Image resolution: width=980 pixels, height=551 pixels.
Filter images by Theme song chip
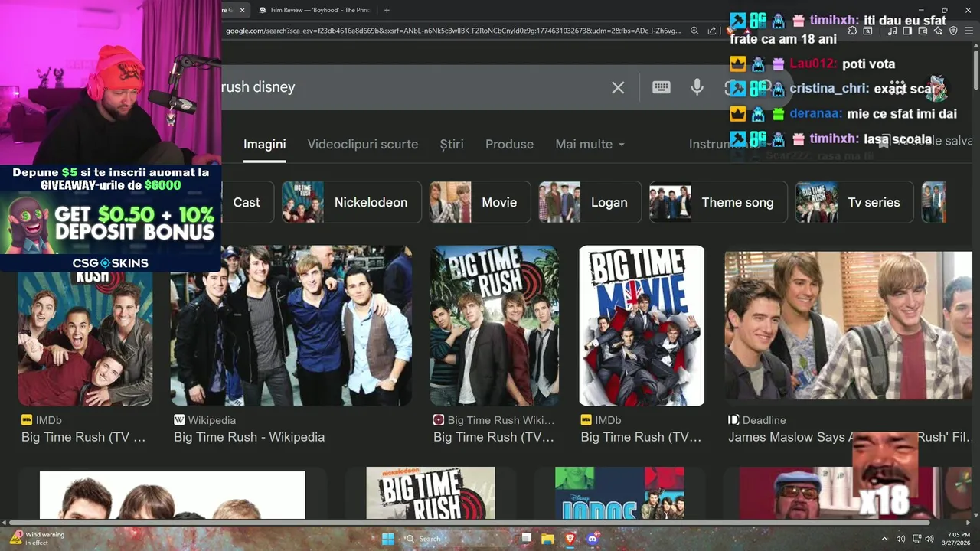(718, 202)
